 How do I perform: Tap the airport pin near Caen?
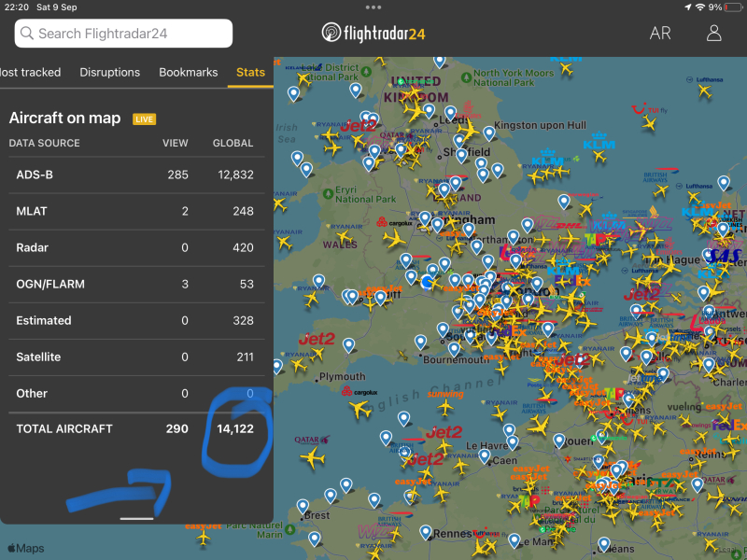(485, 456)
